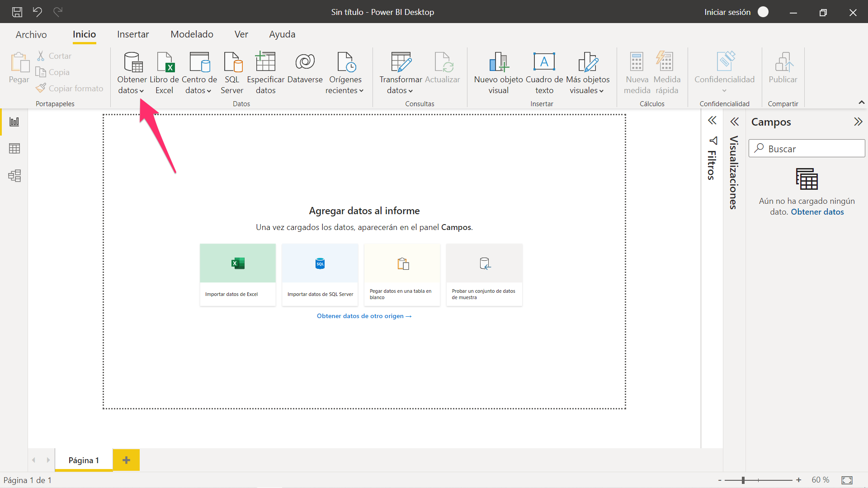The image size is (868, 488).
Task: Open the Ver tab
Action: click(241, 34)
